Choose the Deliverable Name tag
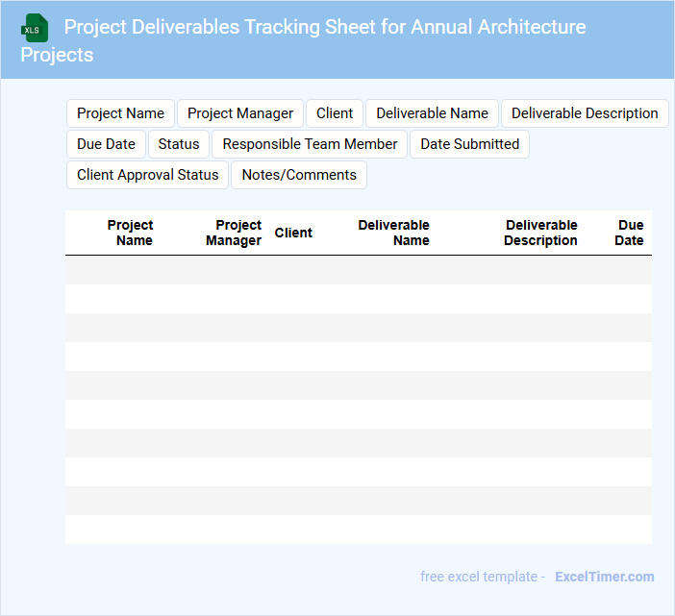Screen dimensions: 675x616 432,113
